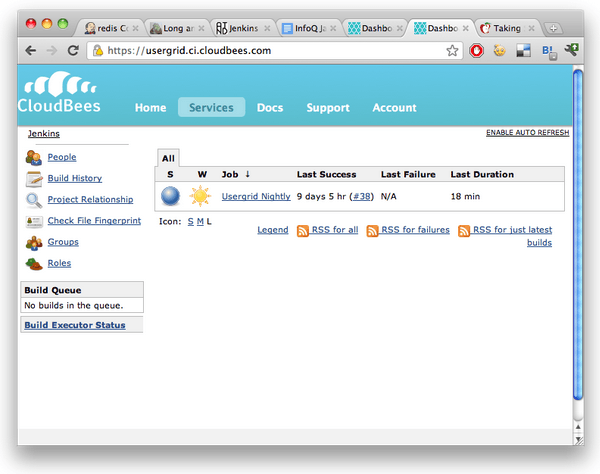
Task: Set icon size to S
Action: 191,222
